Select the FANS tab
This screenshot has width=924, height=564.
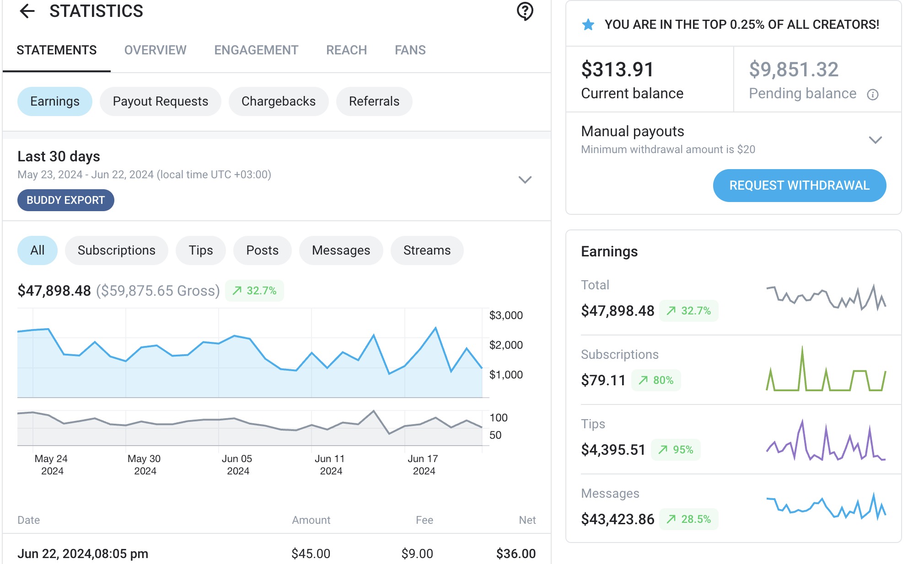(410, 50)
